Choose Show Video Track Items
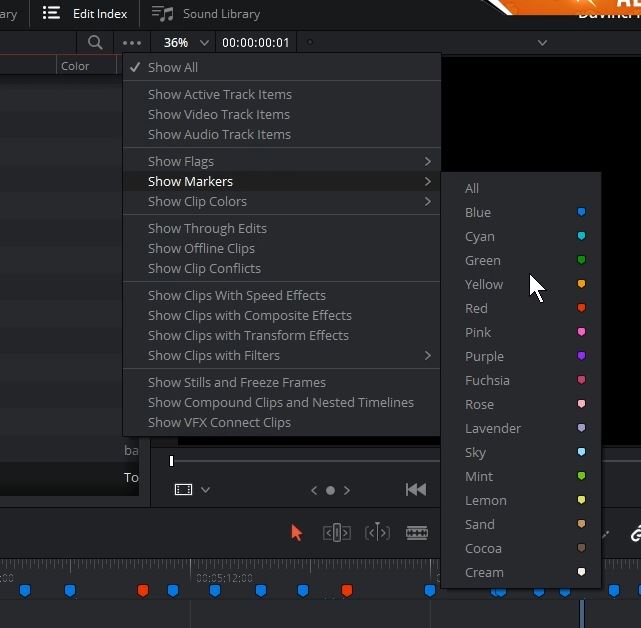This screenshot has height=628, width=641. pos(282,114)
